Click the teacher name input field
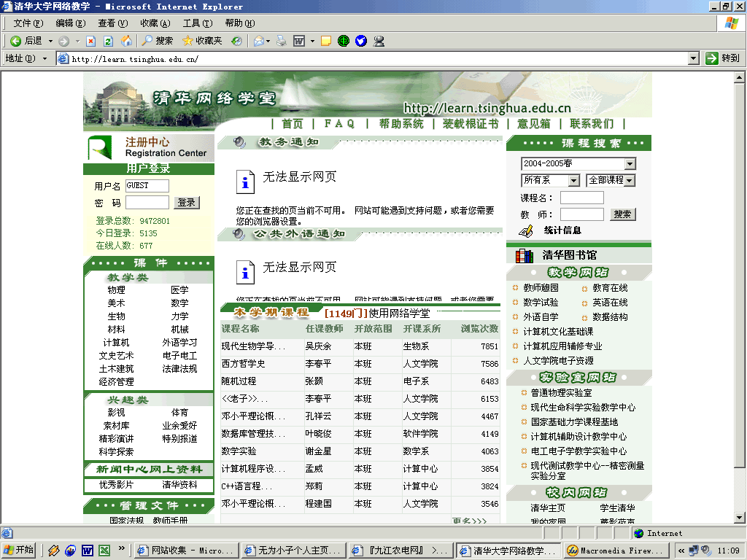The height and width of the screenshot is (560, 747). 581,214
